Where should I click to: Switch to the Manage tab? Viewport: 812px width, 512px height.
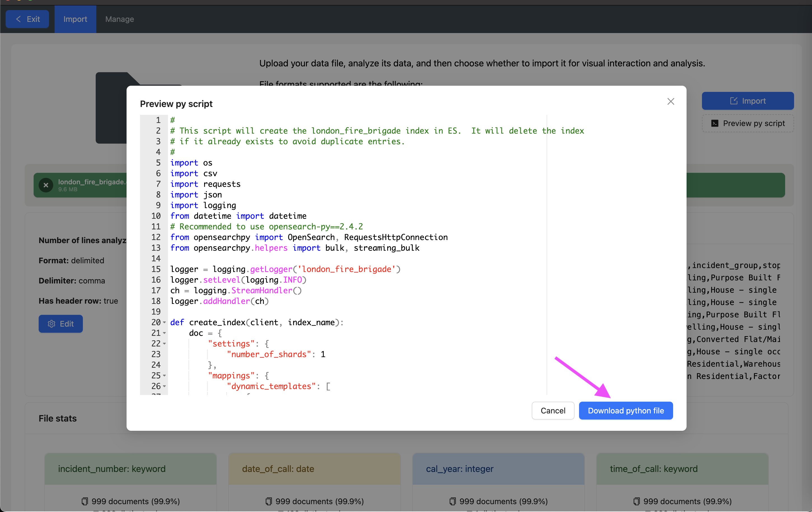tap(119, 19)
